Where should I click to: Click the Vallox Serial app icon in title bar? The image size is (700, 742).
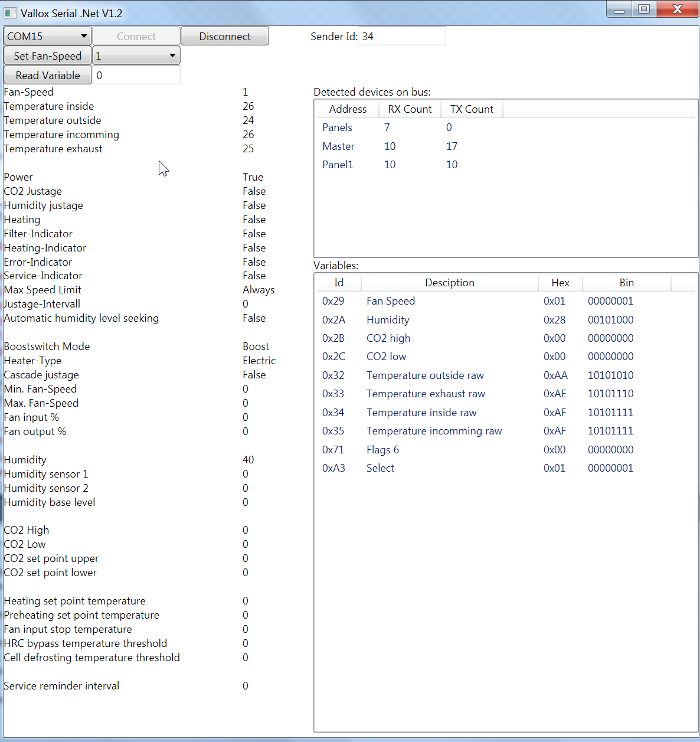coord(10,12)
